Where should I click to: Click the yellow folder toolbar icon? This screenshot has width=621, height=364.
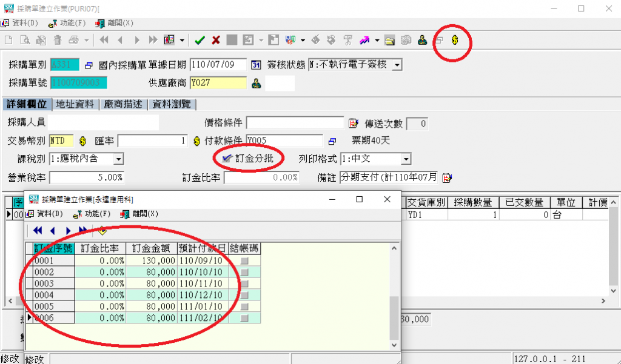[390, 41]
